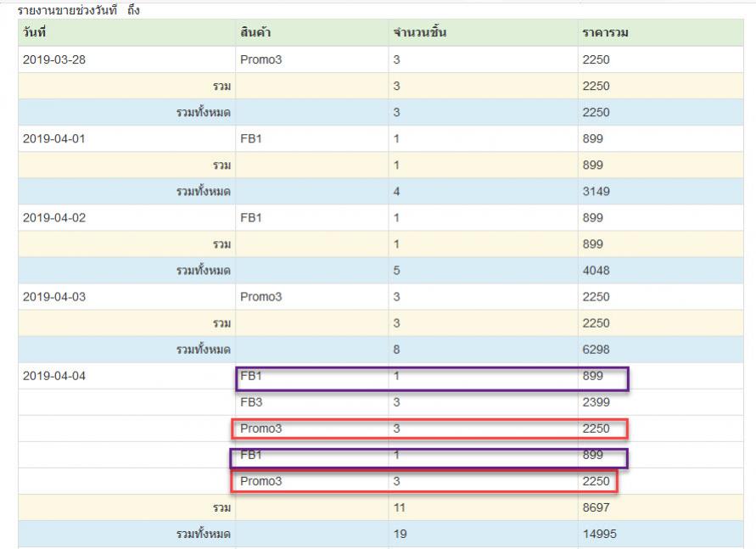Click Promo3 in the 2019-04-03 row

(x=260, y=297)
